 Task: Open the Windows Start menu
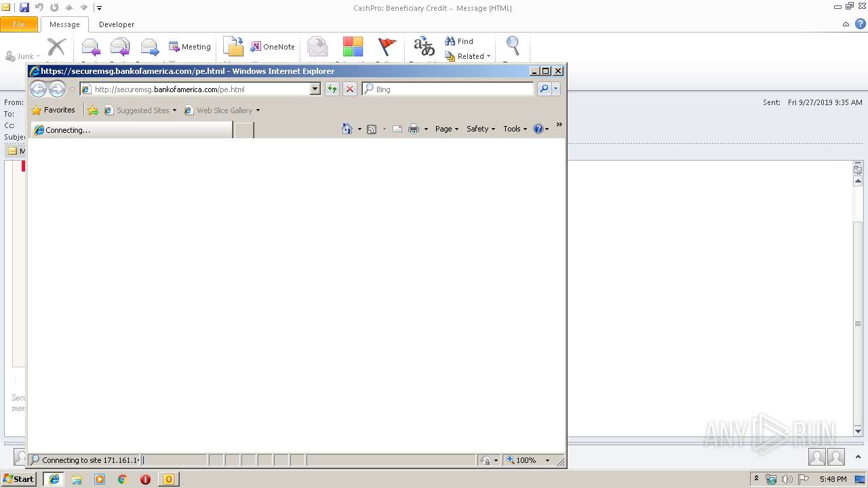coord(18,479)
